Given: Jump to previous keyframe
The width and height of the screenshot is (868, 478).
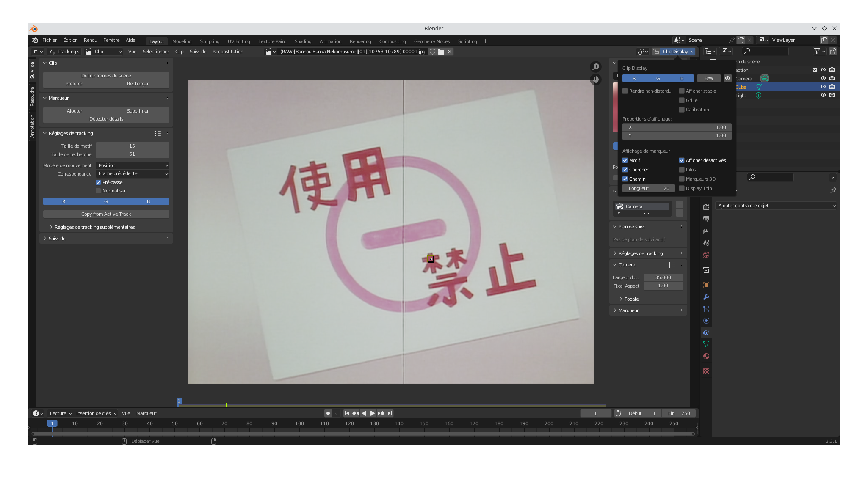Looking at the screenshot, I should coord(355,413).
